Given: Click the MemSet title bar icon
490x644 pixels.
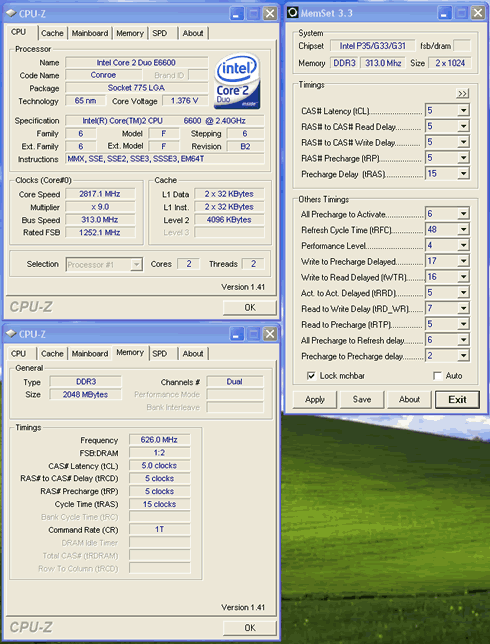Looking at the screenshot, I should tap(292, 13).
